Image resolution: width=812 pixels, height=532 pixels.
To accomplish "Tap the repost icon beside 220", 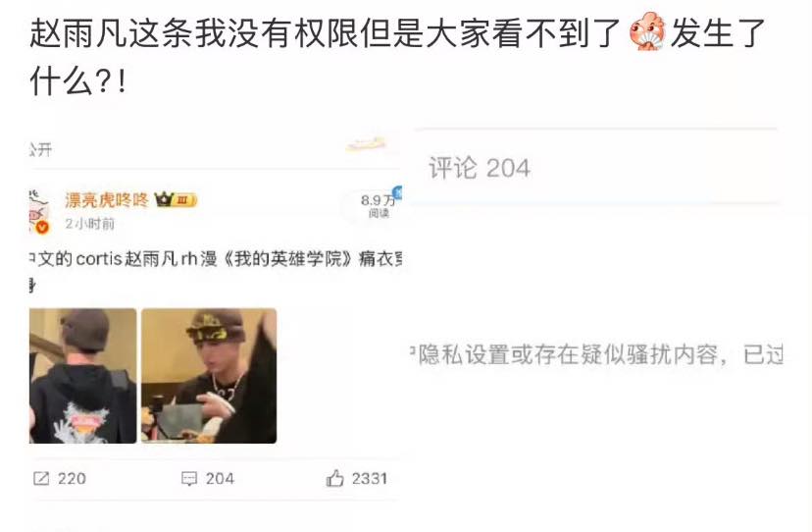I will click(41, 478).
